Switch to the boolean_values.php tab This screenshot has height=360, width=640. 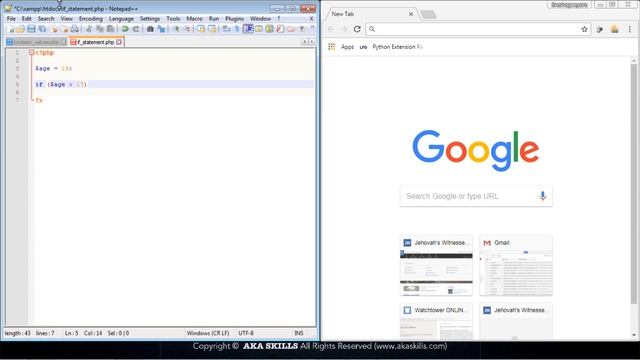[36, 42]
